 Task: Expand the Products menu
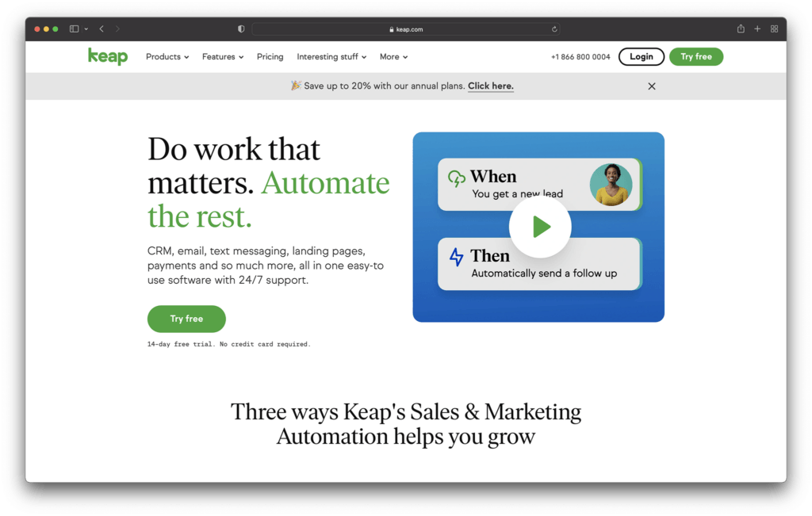point(167,56)
